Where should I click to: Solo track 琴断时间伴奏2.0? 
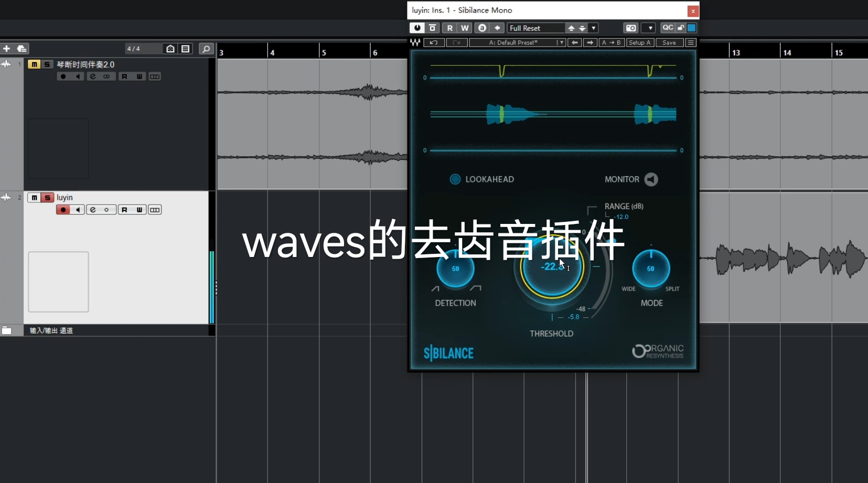pos(47,64)
